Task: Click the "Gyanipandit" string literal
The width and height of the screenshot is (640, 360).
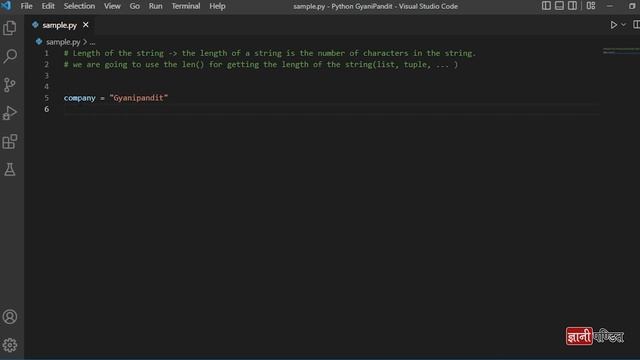Action: (139, 98)
